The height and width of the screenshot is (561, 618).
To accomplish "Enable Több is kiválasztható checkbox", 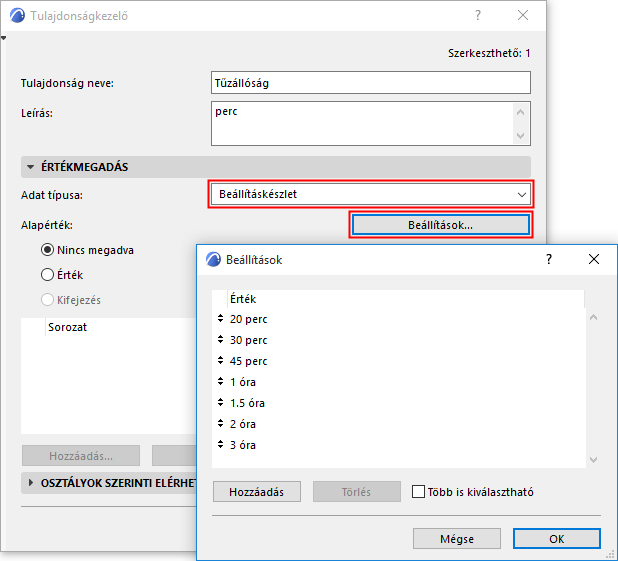I will [x=418, y=492].
